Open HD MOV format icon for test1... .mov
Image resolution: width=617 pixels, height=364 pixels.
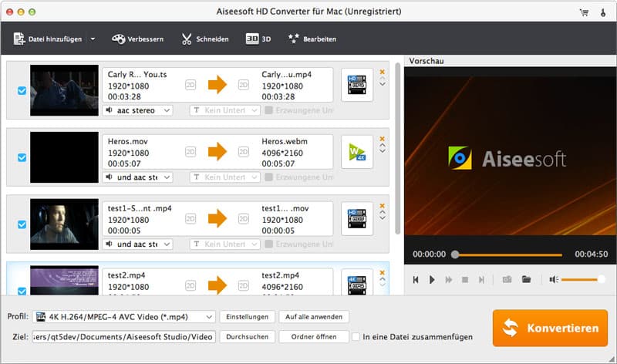pos(357,219)
